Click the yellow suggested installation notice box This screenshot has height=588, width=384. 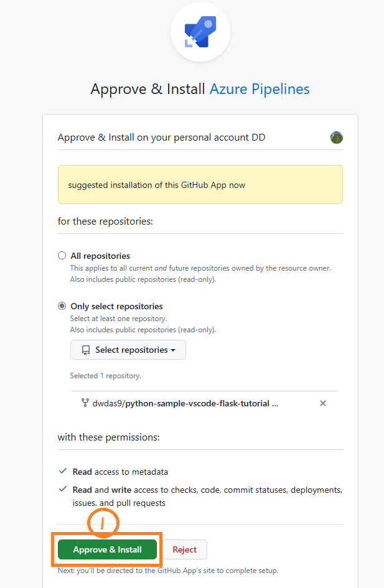pyautogui.click(x=200, y=185)
